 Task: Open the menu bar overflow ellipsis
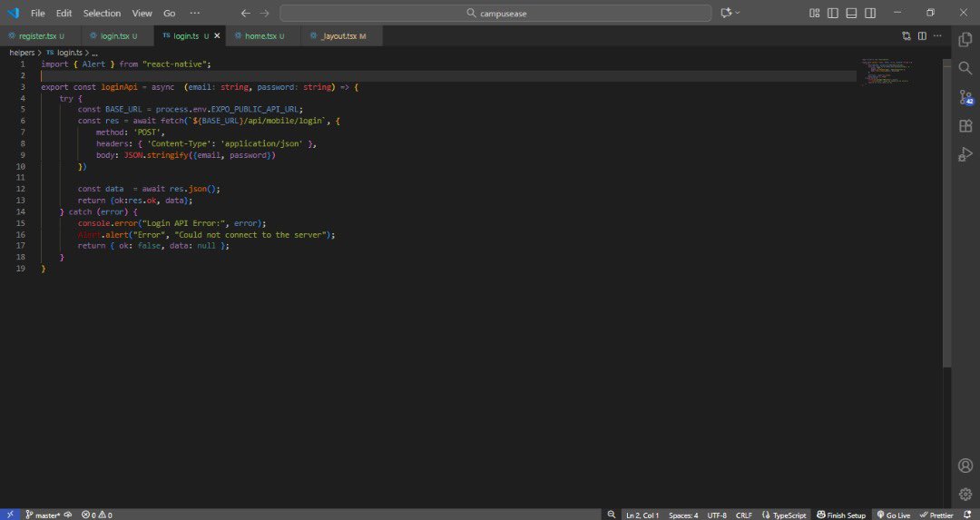195,13
